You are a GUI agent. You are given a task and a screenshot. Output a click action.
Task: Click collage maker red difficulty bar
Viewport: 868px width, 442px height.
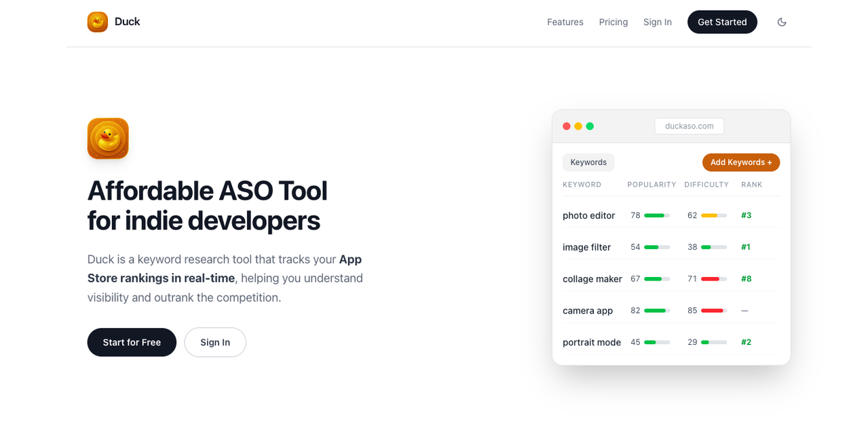click(714, 279)
